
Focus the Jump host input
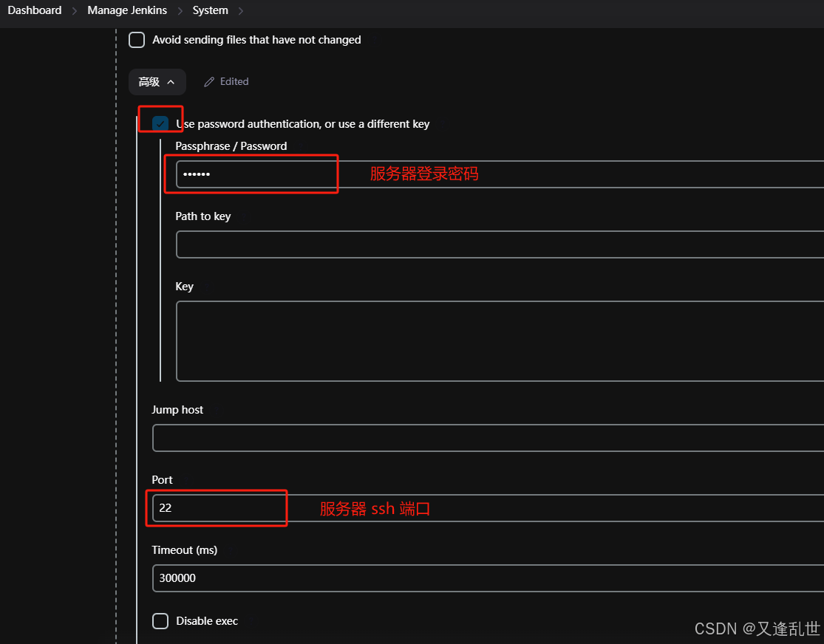tap(488, 437)
